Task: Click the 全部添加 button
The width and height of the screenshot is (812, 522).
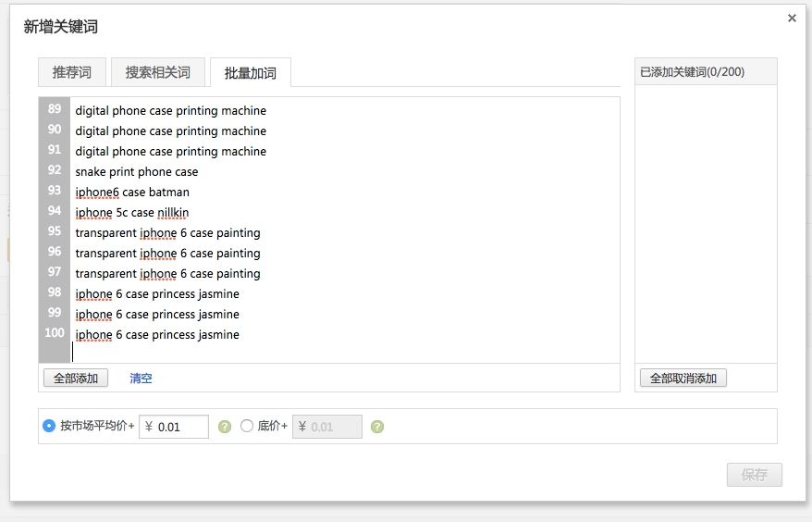Action: (76, 378)
